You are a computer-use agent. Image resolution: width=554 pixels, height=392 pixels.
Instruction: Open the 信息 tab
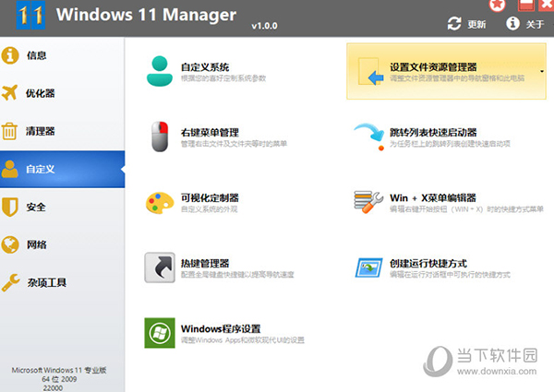62,55
